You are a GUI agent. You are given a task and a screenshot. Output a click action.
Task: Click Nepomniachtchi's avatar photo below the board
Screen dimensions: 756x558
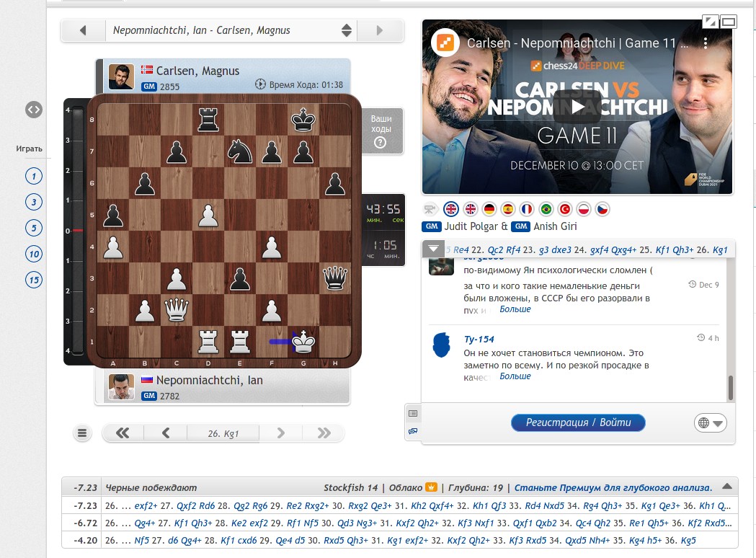click(x=121, y=387)
